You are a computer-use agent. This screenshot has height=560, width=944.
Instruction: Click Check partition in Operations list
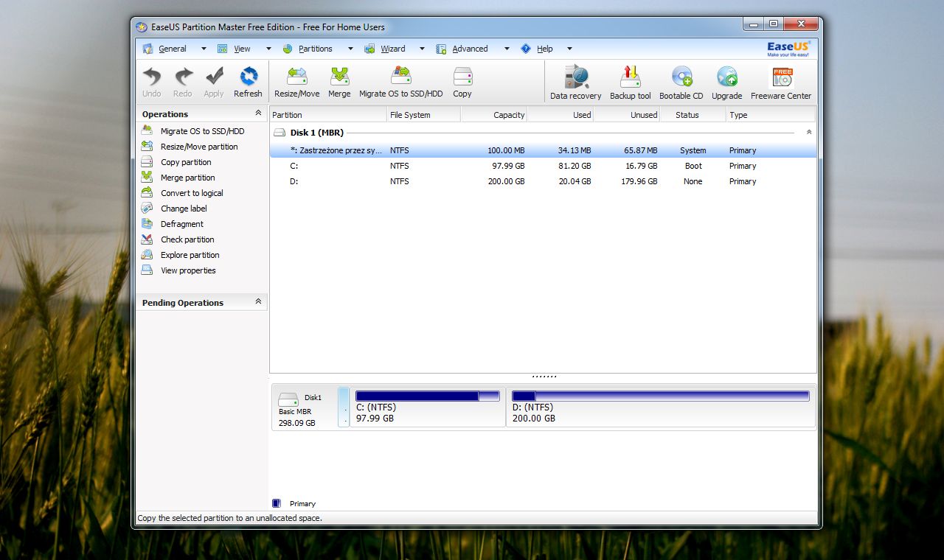click(x=187, y=239)
